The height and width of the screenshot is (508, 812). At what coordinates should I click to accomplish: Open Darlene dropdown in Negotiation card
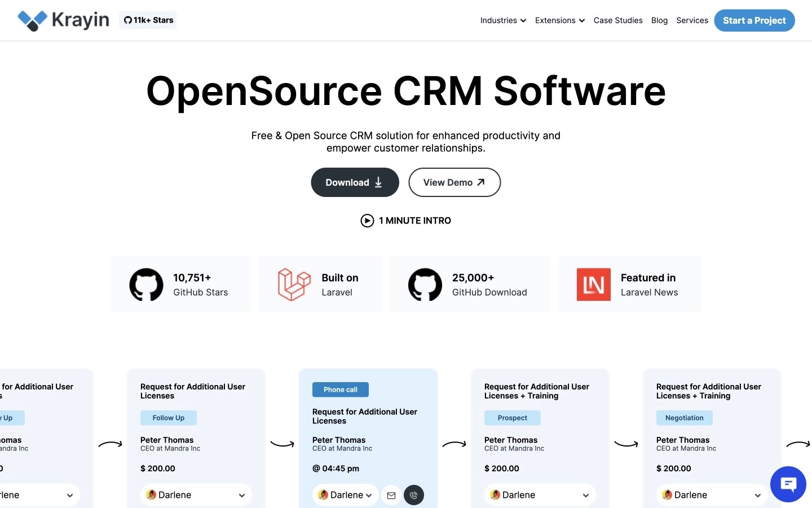pyautogui.click(x=712, y=495)
